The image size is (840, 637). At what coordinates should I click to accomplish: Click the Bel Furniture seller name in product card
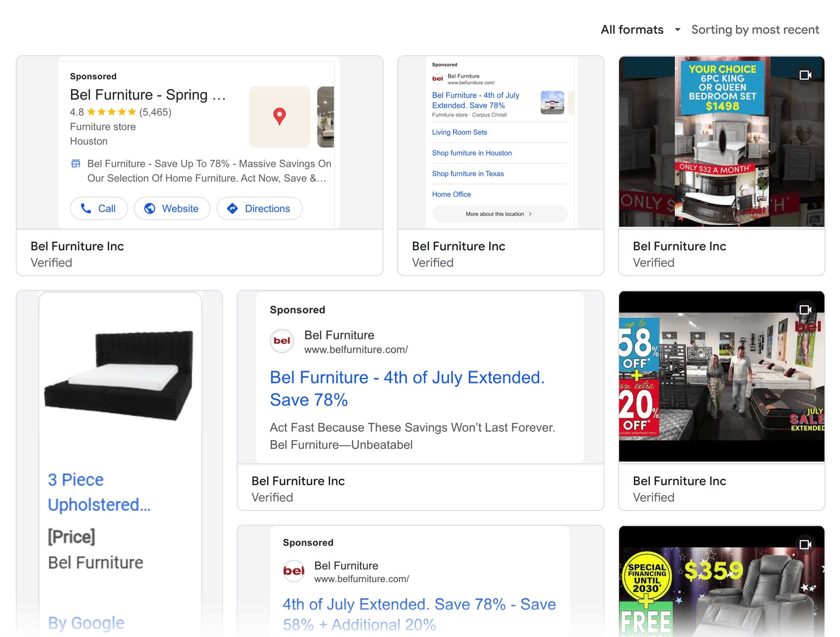[x=95, y=562]
